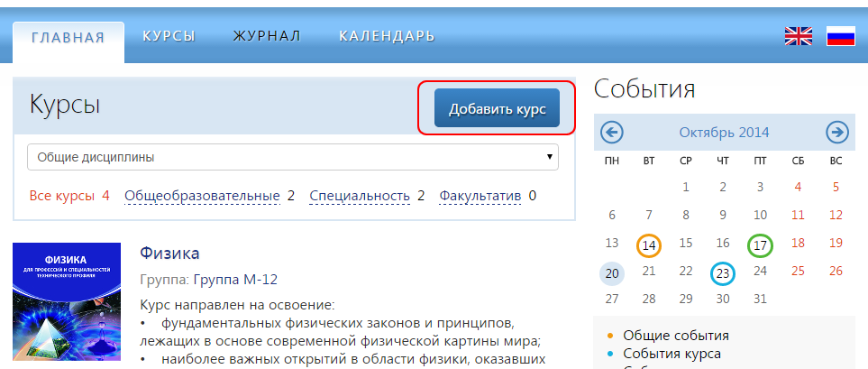Image resolution: width=868 pixels, height=369 pixels.
Task: Select orange-circled date 14 in calendar
Action: [x=649, y=244]
